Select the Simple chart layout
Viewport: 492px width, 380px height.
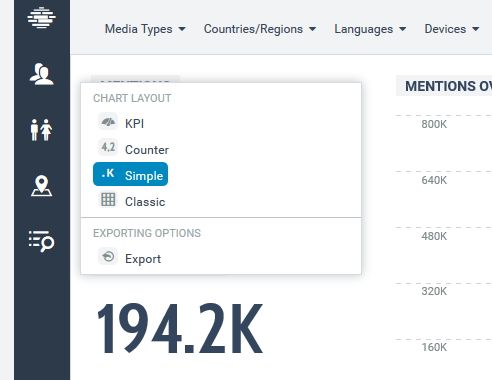(130, 174)
